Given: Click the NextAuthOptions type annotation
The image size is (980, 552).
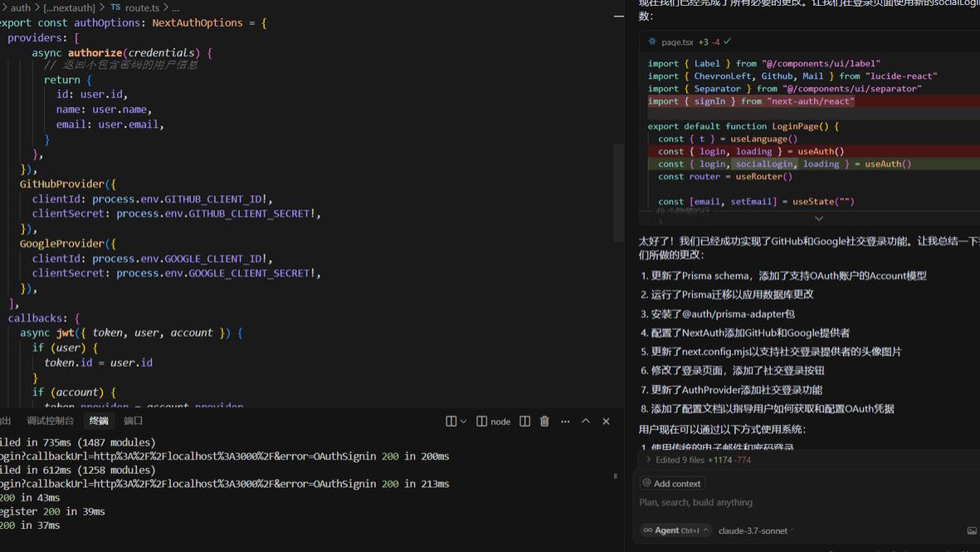Looking at the screenshot, I should (x=197, y=22).
